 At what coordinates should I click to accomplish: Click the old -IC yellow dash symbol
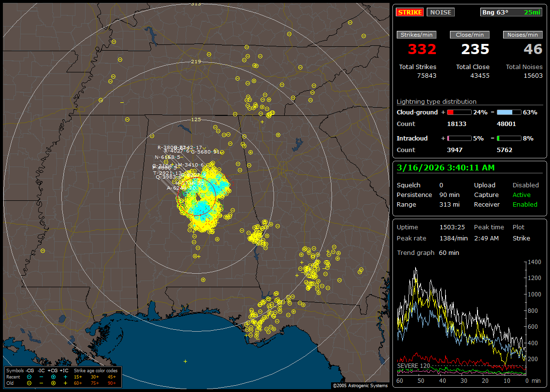[x=41, y=383]
